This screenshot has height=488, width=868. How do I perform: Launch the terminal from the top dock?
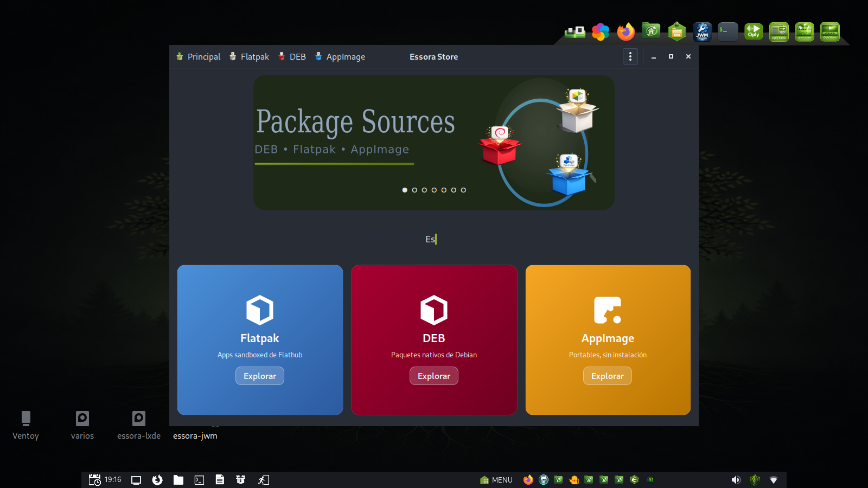click(727, 32)
